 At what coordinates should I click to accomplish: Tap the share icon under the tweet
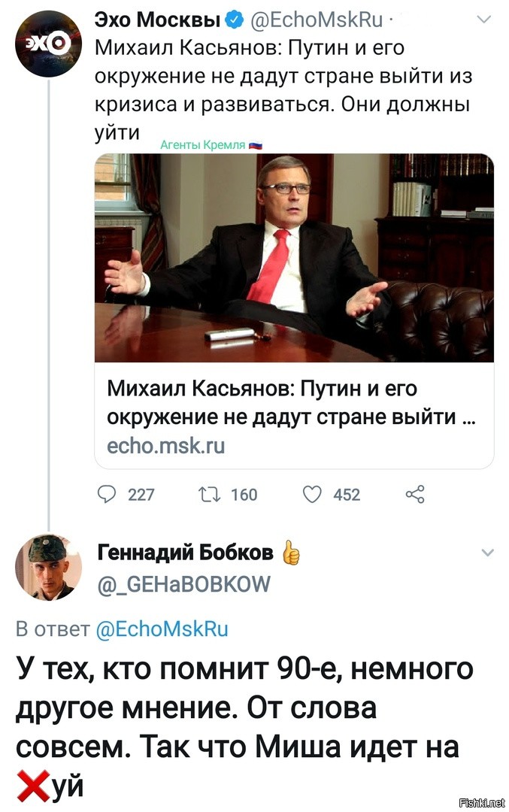pyautogui.click(x=415, y=495)
